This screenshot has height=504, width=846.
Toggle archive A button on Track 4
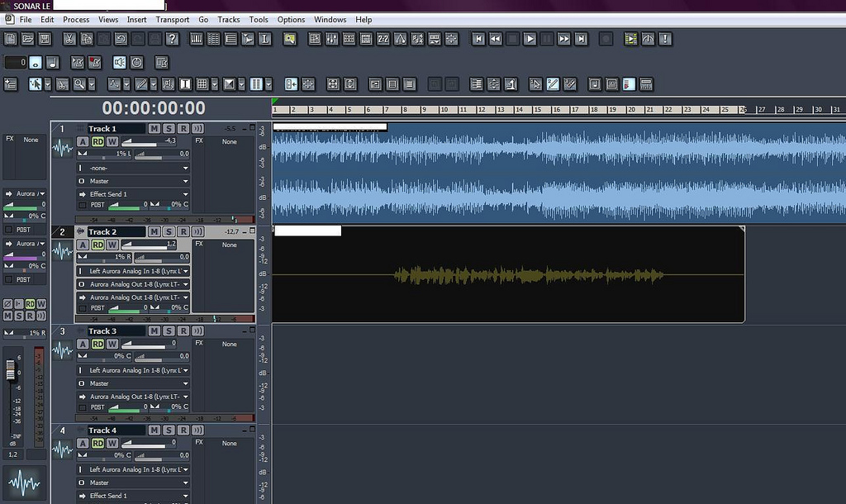click(83, 443)
